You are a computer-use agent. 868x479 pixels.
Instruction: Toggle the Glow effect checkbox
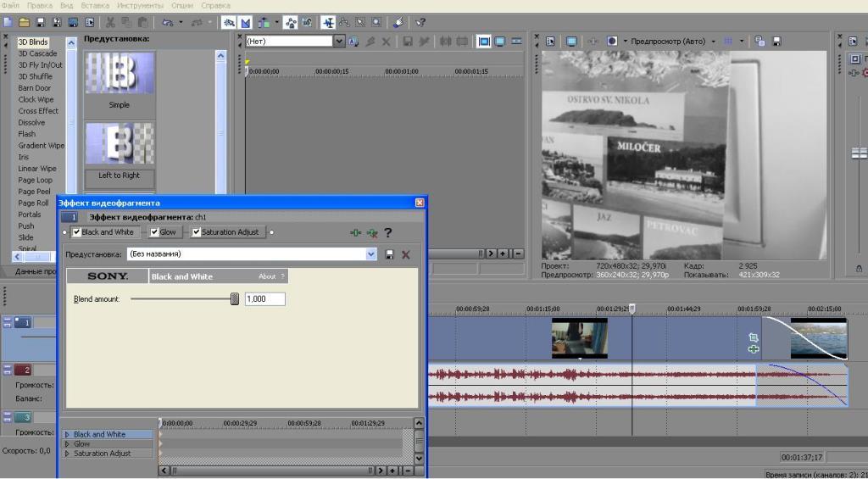[x=154, y=232]
